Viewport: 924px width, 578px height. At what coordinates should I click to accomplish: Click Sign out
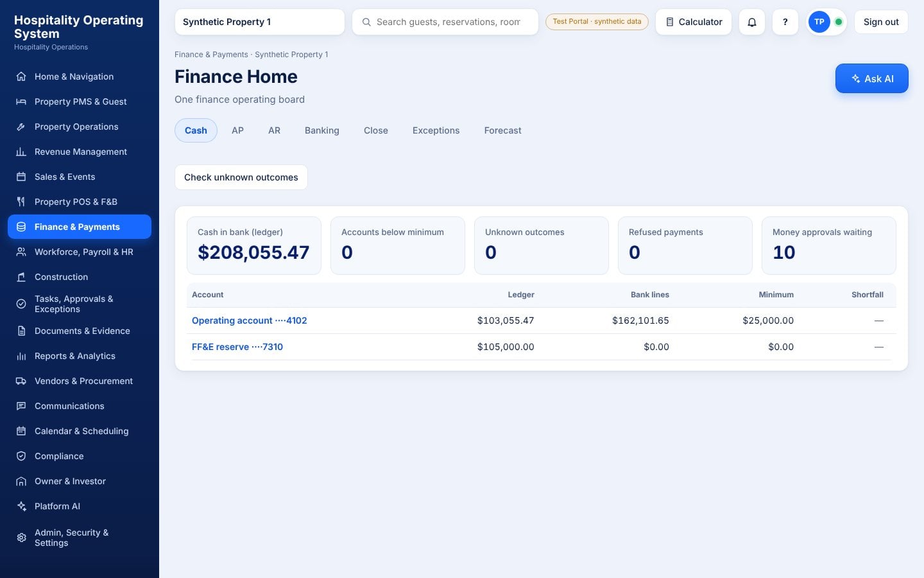pyautogui.click(x=881, y=22)
